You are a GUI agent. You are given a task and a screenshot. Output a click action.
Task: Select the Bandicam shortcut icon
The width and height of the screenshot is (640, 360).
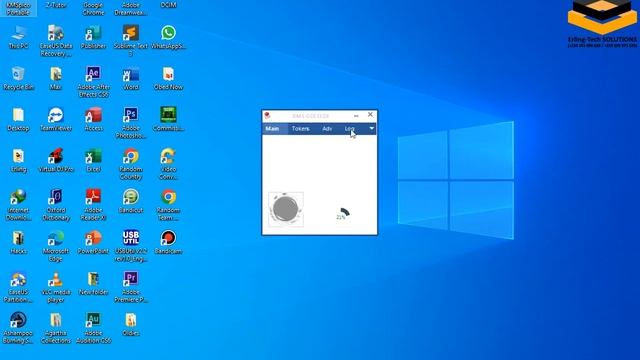click(168, 243)
